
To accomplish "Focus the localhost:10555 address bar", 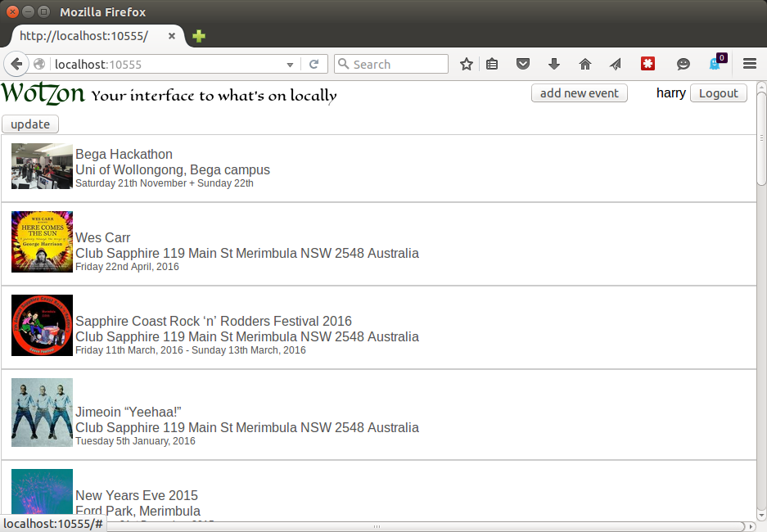I will tap(166, 64).
